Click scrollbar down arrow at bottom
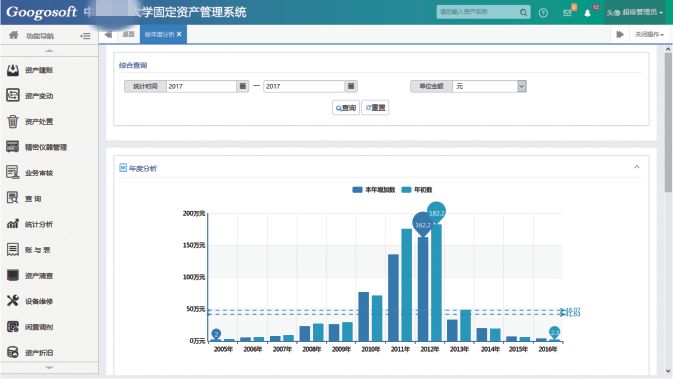Screen dimensions: 673x379 (668, 371)
